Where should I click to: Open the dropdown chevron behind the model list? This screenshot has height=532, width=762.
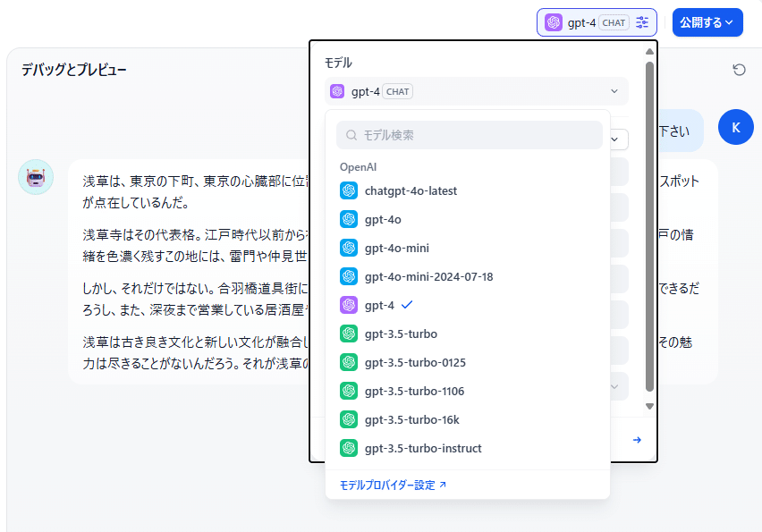tap(614, 139)
